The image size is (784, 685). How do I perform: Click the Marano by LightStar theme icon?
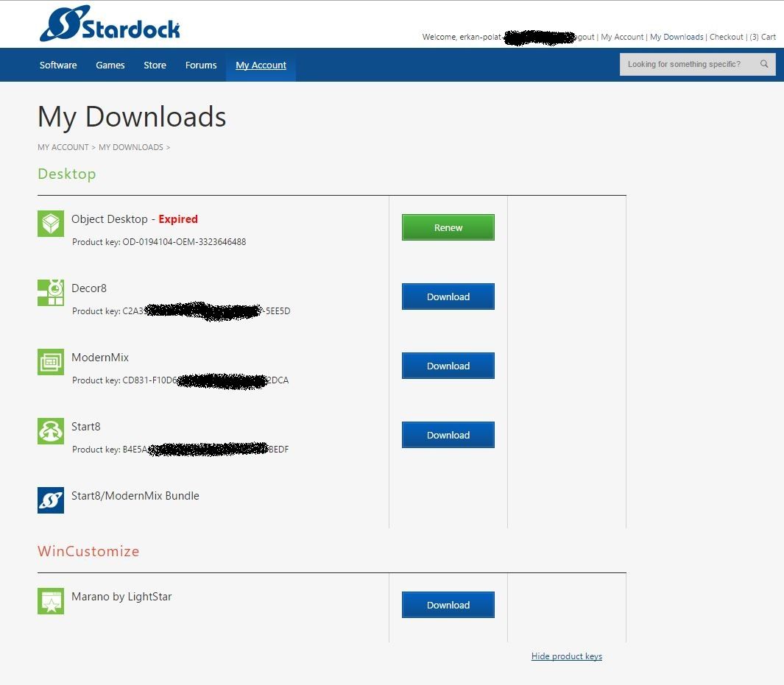point(50,600)
